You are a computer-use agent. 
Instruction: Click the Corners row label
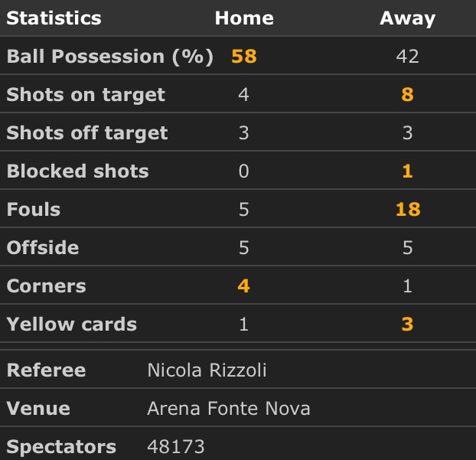(x=46, y=286)
